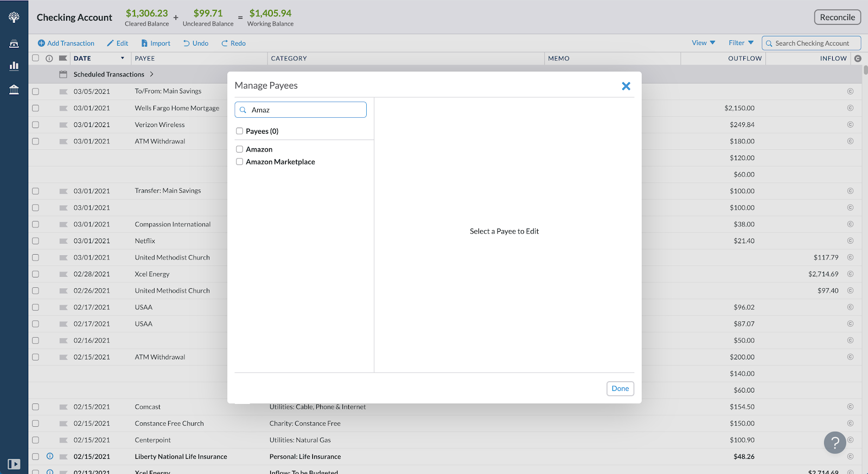
Task: Click Undo in the toolbar
Action: tap(195, 43)
